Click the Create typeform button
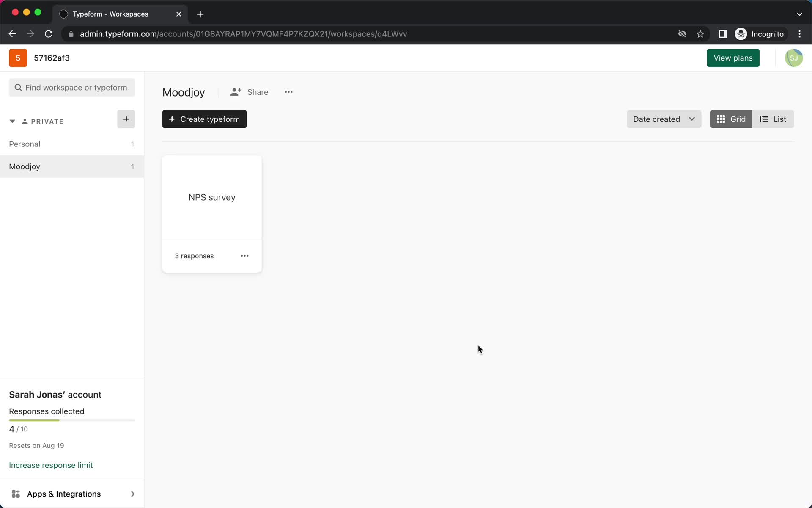The height and width of the screenshot is (508, 812). (x=204, y=119)
